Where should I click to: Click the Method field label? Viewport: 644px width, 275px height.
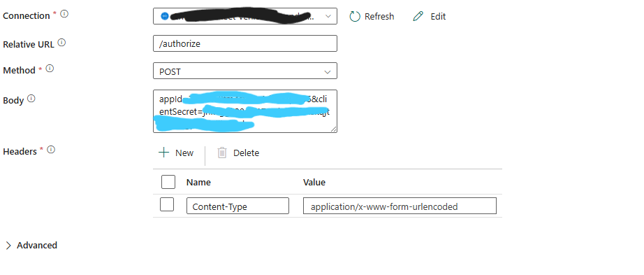click(20, 71)
